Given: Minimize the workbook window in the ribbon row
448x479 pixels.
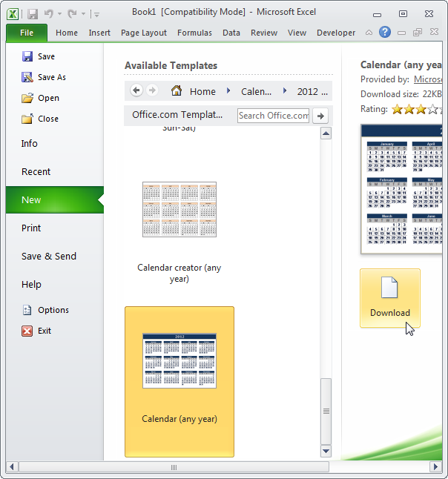Looking at the screenshot, I should (x=401, y=33).
